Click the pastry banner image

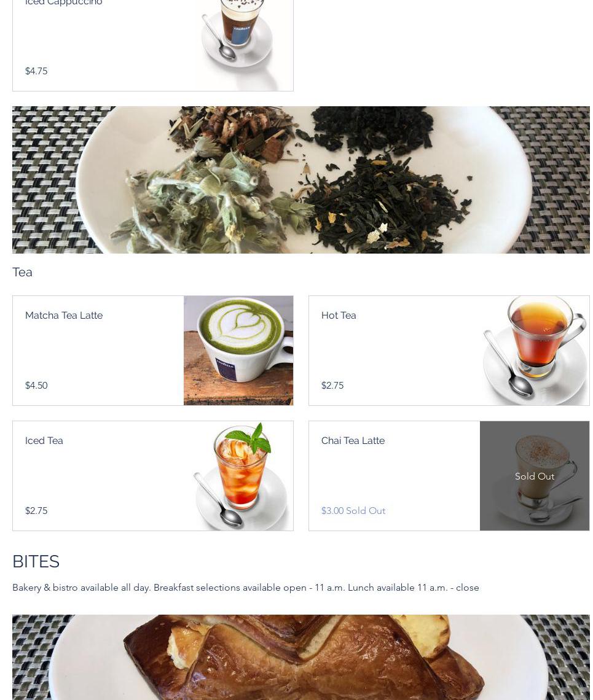pyautogui.click(x=300, y=657)
